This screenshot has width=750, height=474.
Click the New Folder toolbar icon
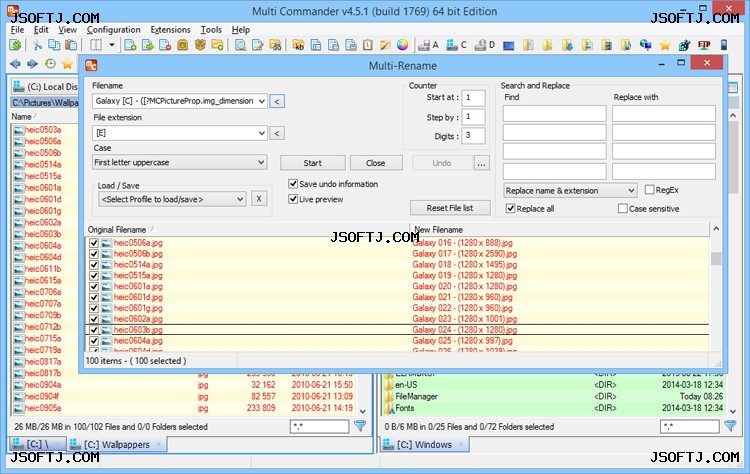218,45
